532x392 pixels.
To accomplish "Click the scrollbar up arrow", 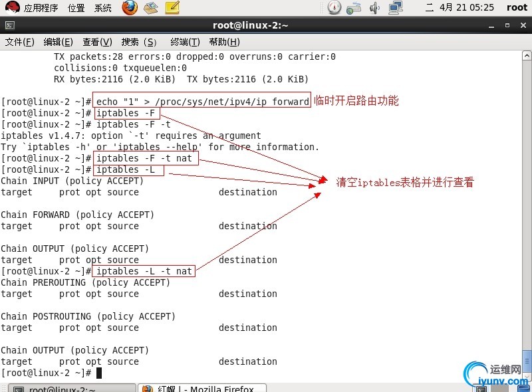I will pyautogui.click(x=527, y=56).
